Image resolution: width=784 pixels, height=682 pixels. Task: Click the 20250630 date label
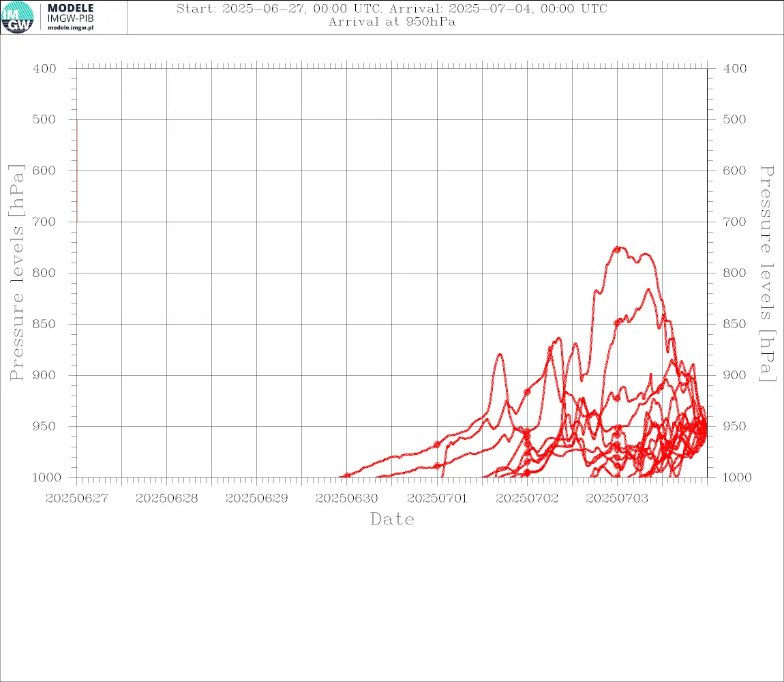347,499
